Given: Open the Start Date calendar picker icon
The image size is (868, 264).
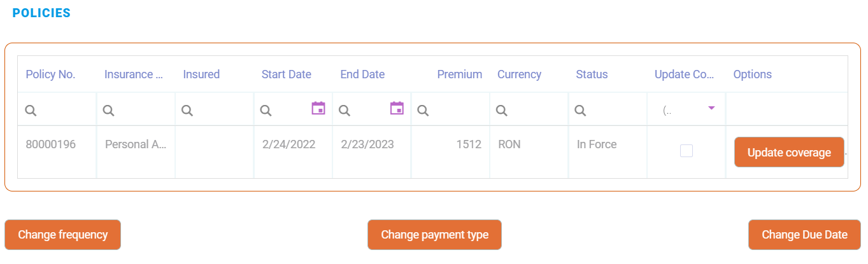Looking at the screenshot, I should click(318, 108).
